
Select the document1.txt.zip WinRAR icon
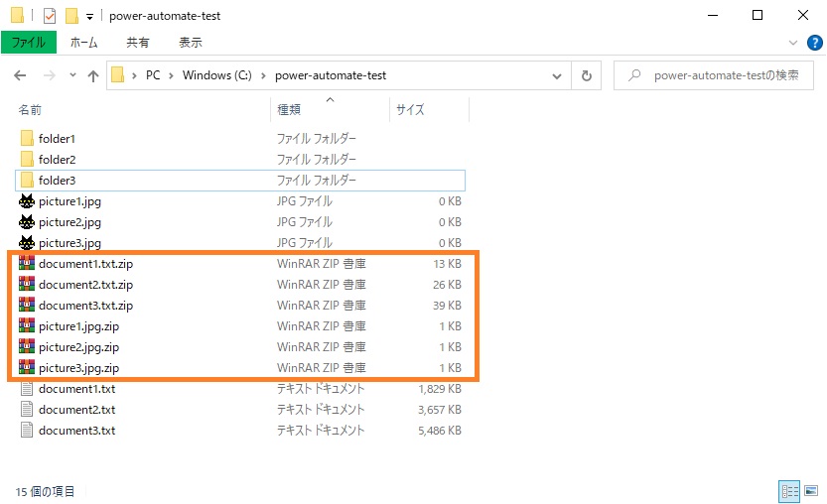coord(27,263)
